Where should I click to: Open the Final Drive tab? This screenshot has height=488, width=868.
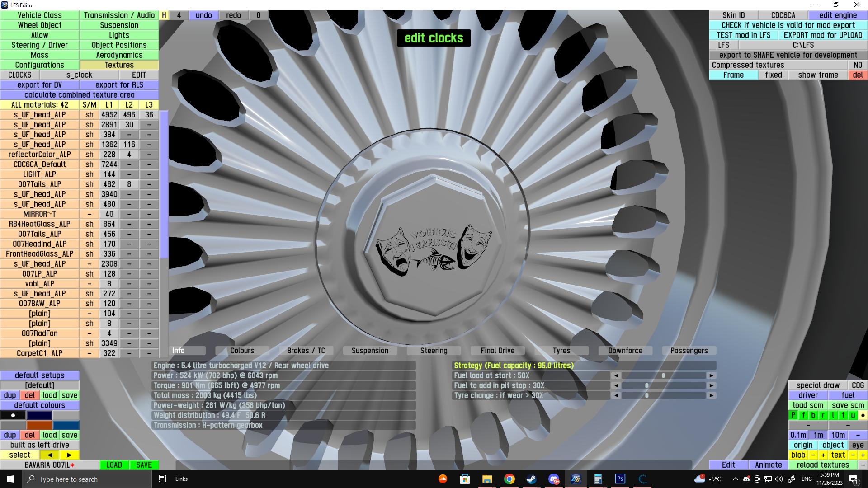[497, 351]
